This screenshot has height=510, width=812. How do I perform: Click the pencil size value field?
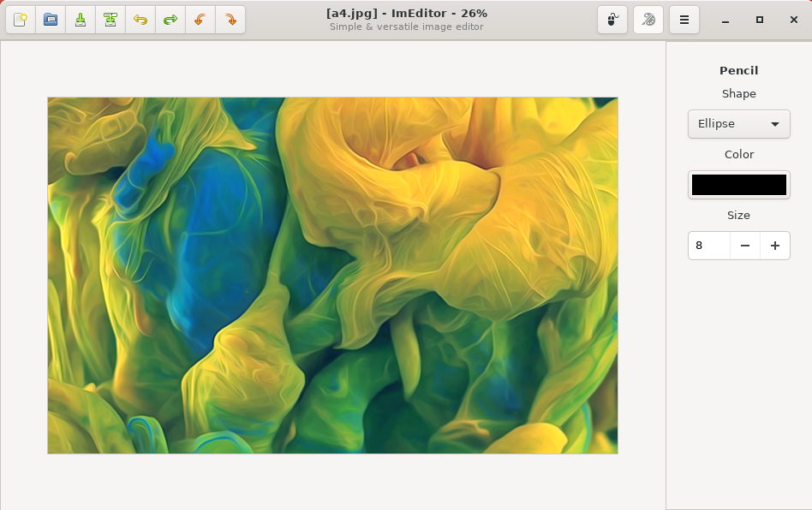(709, 246)
